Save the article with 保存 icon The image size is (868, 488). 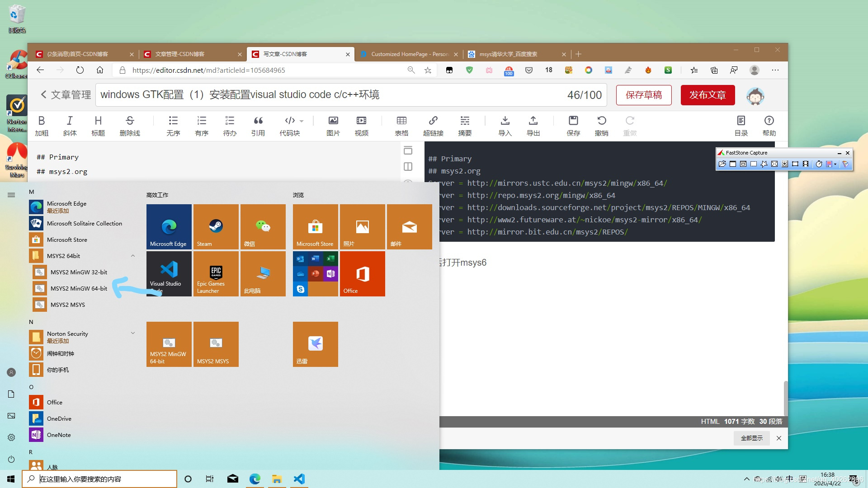pos(573,126)
